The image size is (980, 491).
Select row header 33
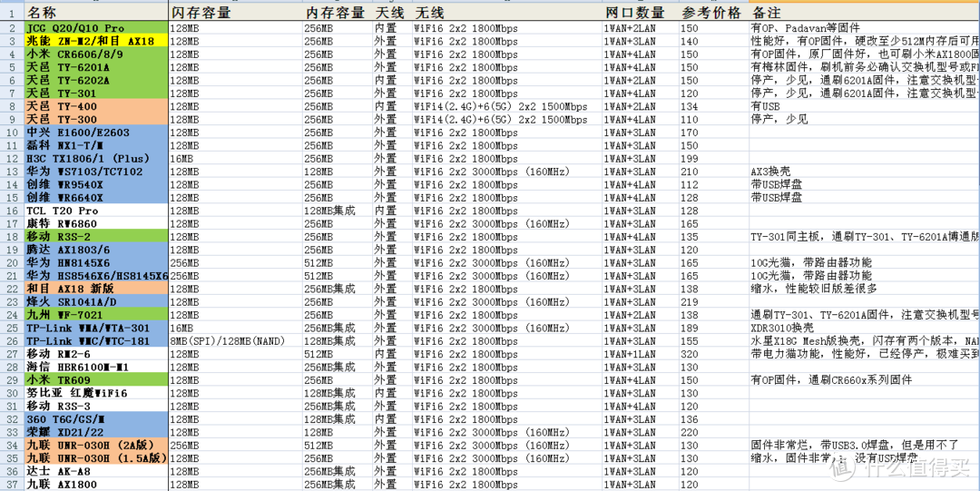12,432
